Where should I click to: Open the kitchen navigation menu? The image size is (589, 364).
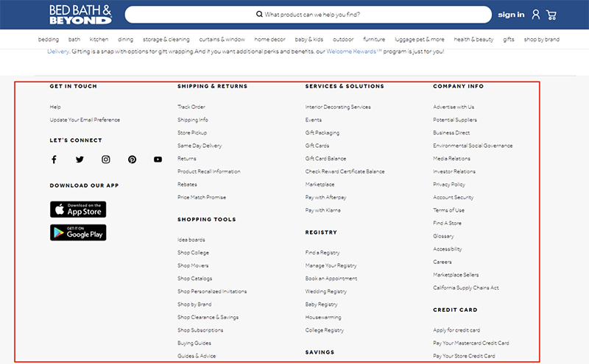point(99,39)
